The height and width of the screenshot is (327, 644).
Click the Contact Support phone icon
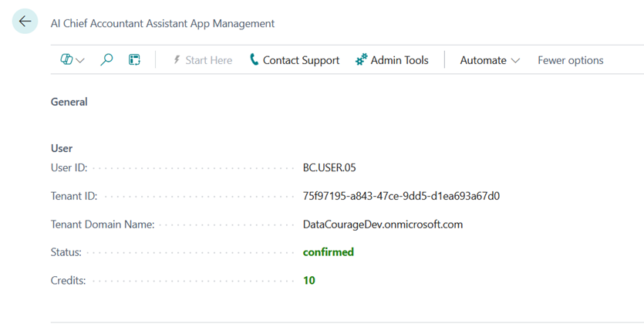pos(255,60)
